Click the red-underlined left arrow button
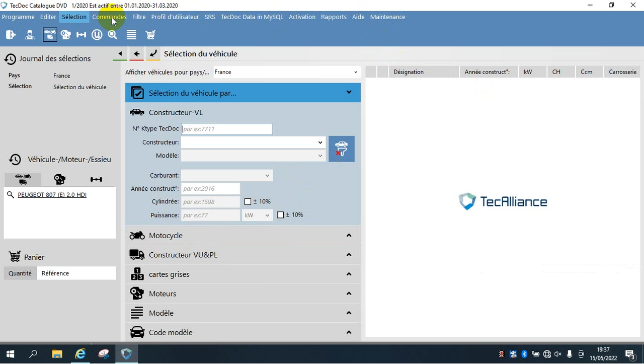644x364 pixels. click(x=136, y=53)
